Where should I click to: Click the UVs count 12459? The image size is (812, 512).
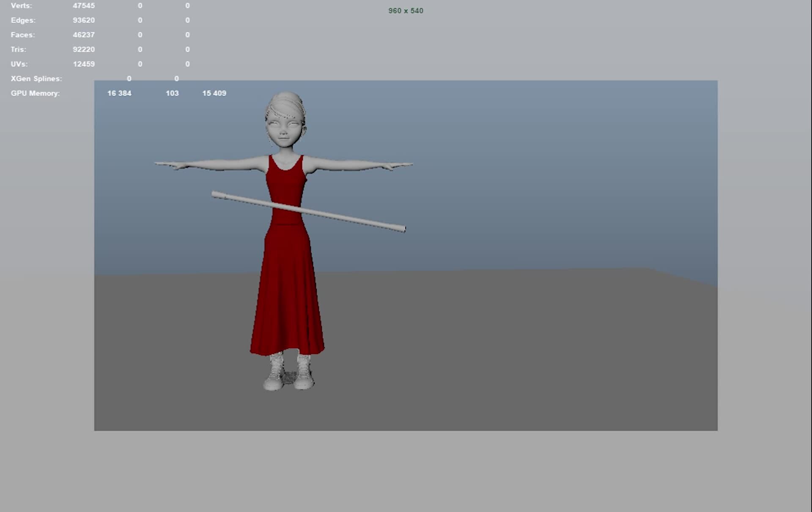(x=83, y=64)
